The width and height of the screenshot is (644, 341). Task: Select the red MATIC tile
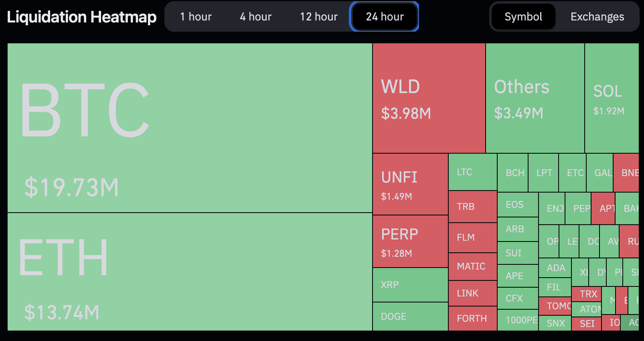click(x=472, y=266)
